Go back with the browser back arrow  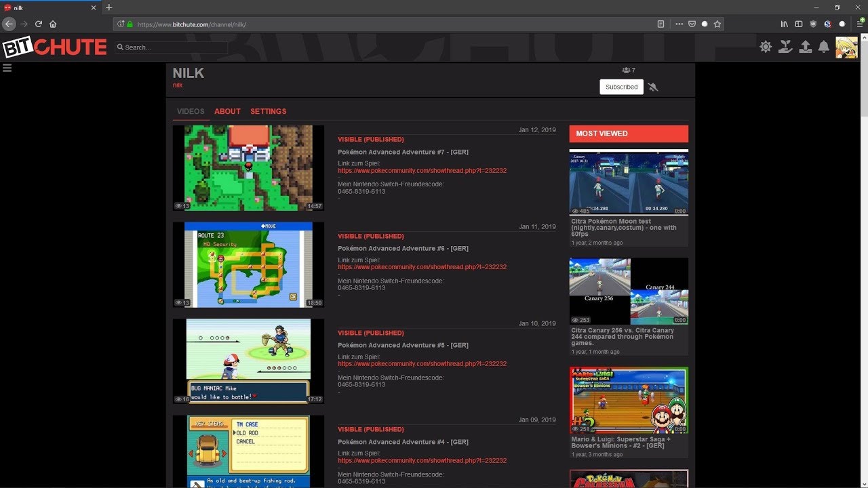coord(9,24)
